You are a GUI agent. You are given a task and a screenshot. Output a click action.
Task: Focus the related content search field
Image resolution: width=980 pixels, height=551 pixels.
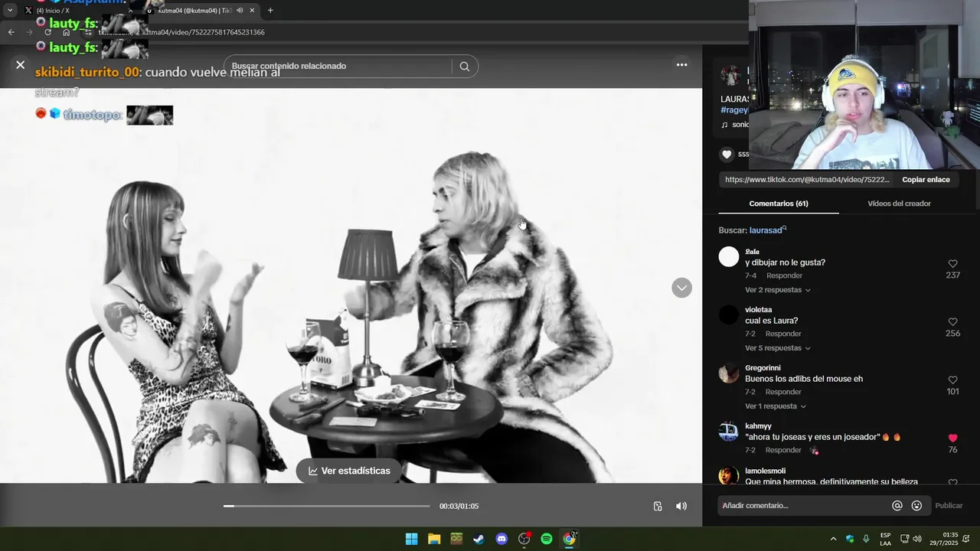click(337, 67)
